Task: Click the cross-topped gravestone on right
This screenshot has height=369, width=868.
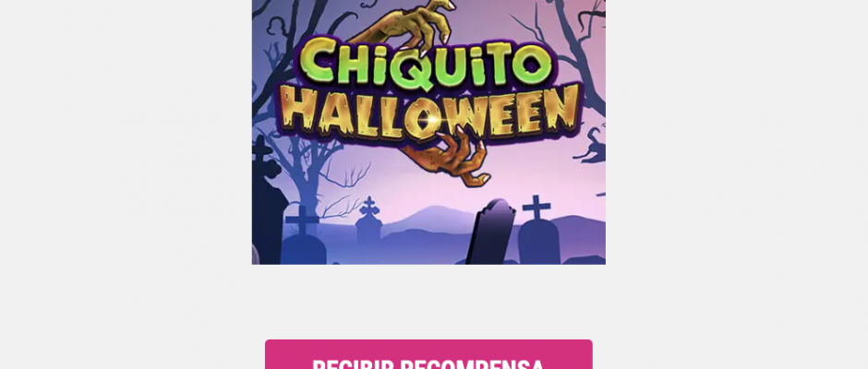Action: (x=538, y=229)
